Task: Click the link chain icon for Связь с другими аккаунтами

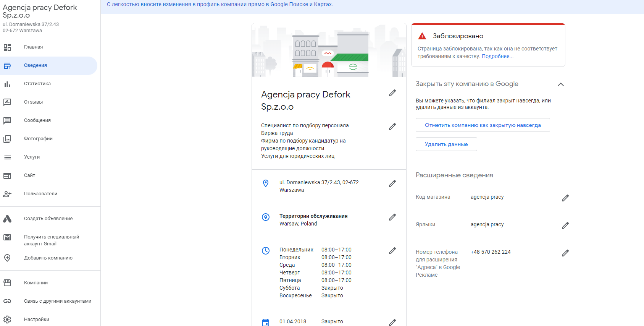Action: click(7, 301)
